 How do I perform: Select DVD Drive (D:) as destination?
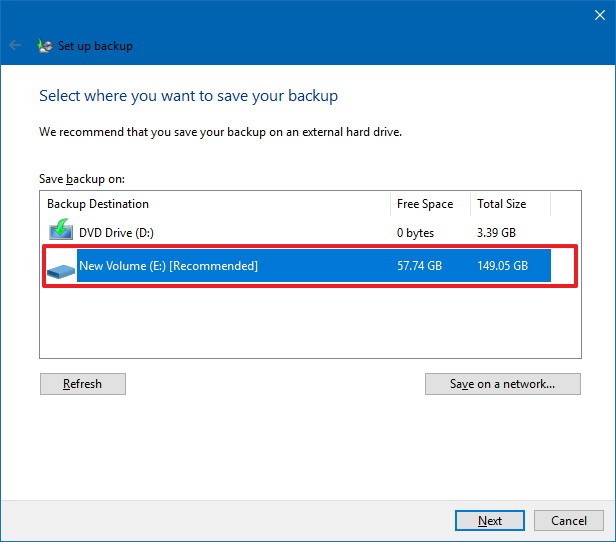(297, 233)
